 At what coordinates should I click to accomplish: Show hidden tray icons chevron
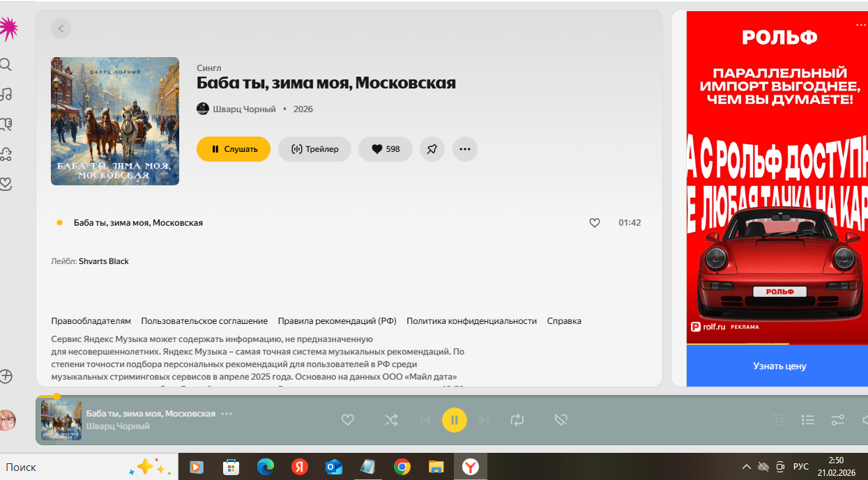tap(747, 467)
